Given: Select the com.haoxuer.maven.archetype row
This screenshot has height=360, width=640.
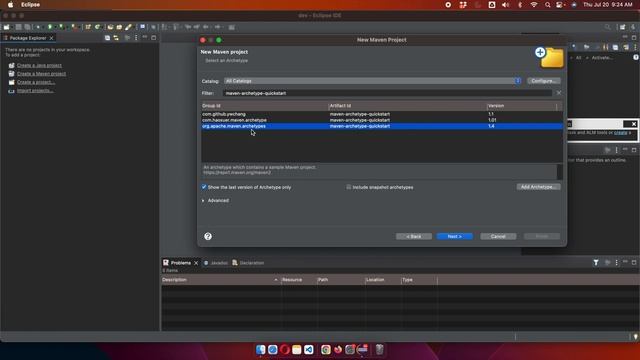Looking at the screenshot, I should coord(382,120).
